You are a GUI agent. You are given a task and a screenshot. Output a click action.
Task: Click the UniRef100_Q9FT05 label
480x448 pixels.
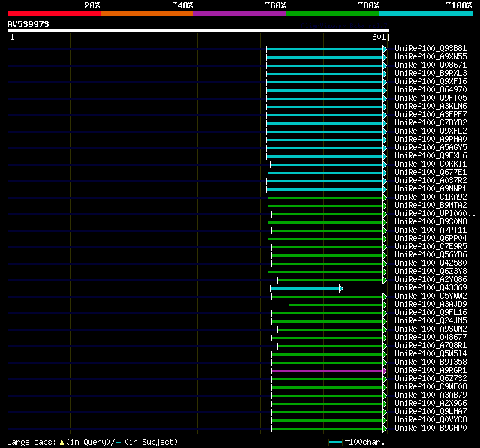click(430, 98)
